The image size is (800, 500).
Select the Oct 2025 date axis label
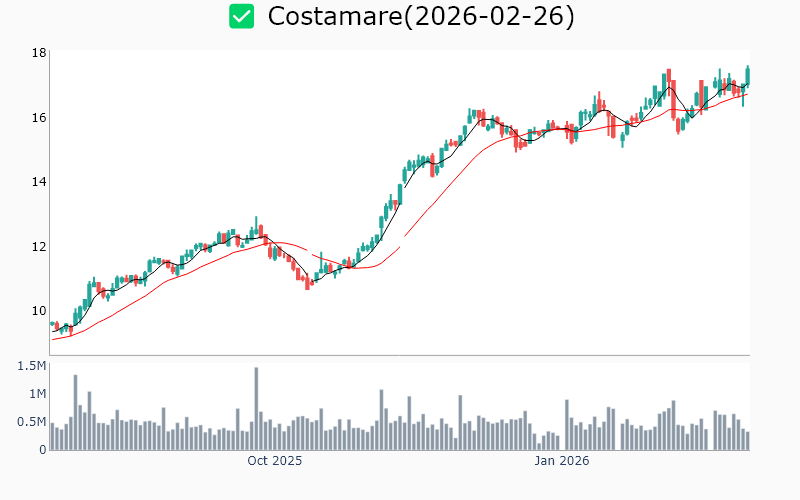(x=274, y=461)
